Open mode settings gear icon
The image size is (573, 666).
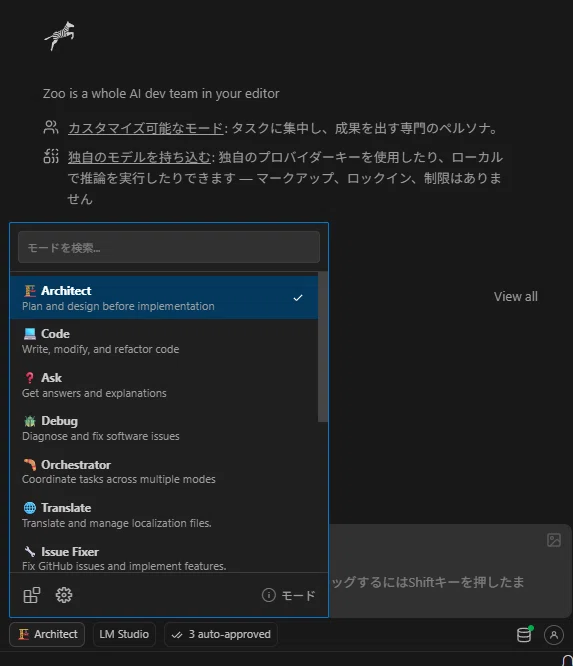point(64,595)
